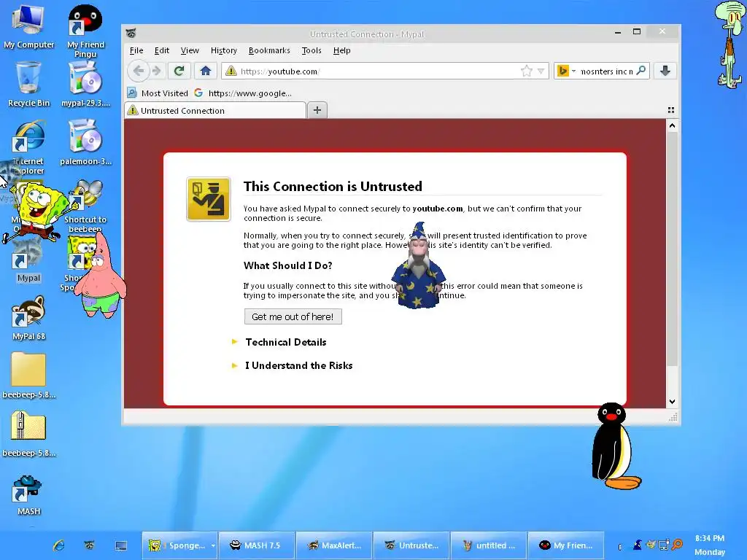
Task: Go forward with the forward arrow
Action: click(157, 71)
